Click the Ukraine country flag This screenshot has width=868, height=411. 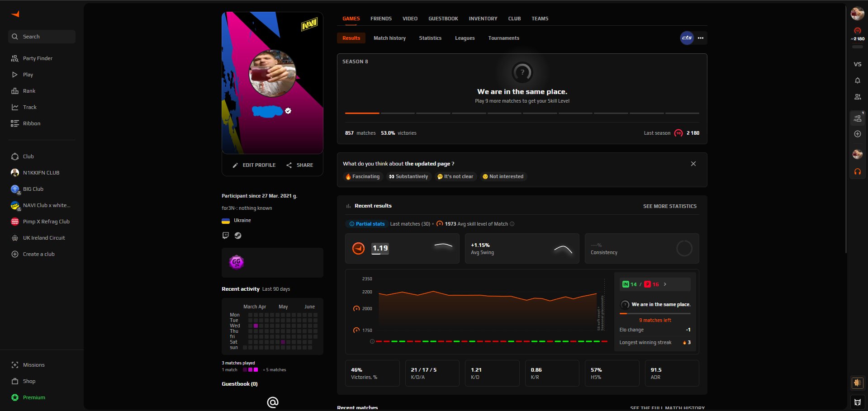click(x=226, y=221)
